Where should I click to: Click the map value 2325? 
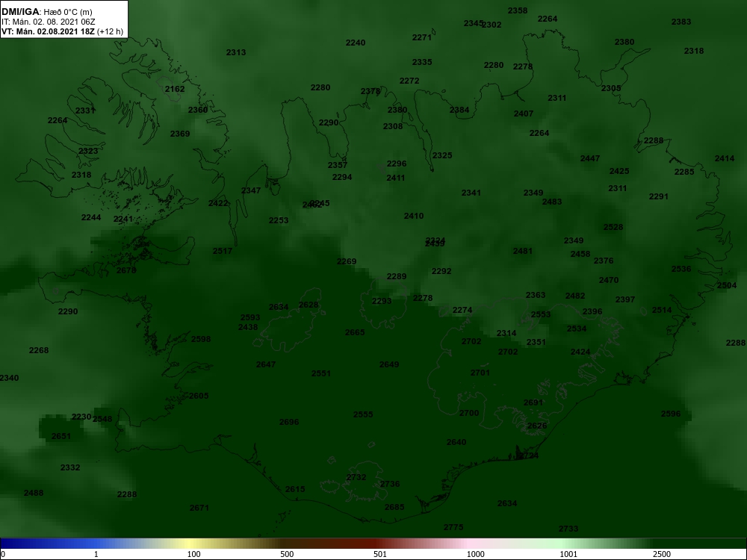pyautogui.click(x=442, y=156)
